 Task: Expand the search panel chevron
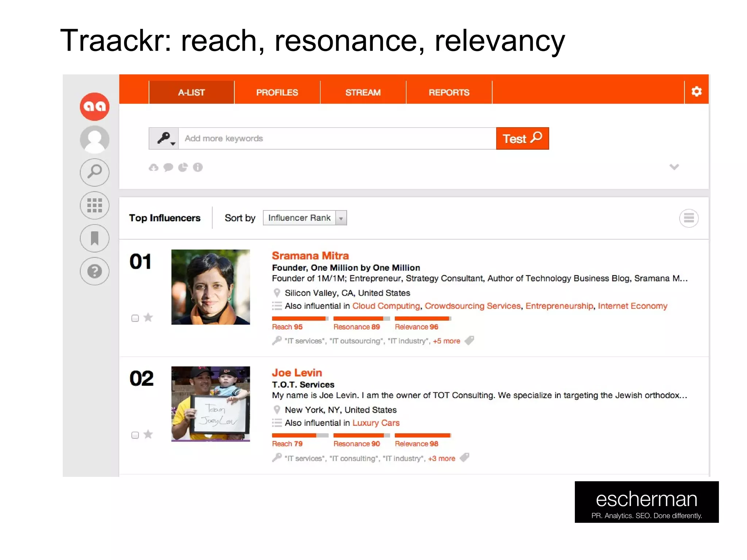point(674,167)
